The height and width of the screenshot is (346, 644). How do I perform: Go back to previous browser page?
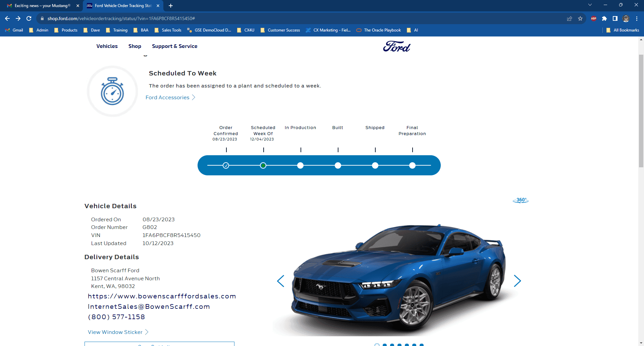tap(7, 18)
